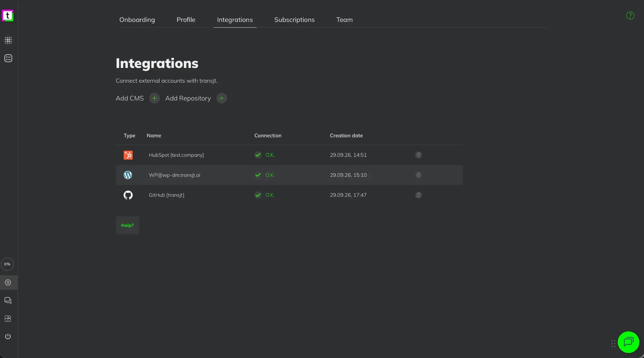Click the 0% progress circle
Screen dimensions: 644x358
(7, 264)
